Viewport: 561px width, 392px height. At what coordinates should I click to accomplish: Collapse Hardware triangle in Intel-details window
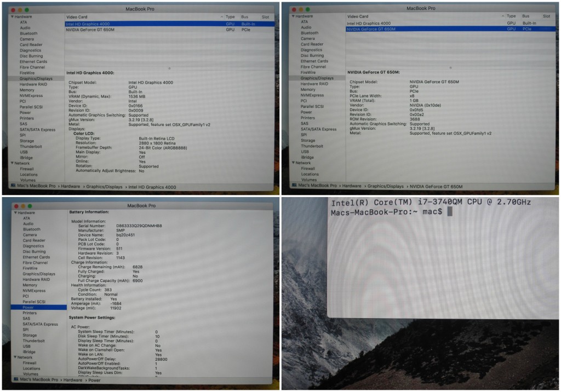tap(13, 16)
